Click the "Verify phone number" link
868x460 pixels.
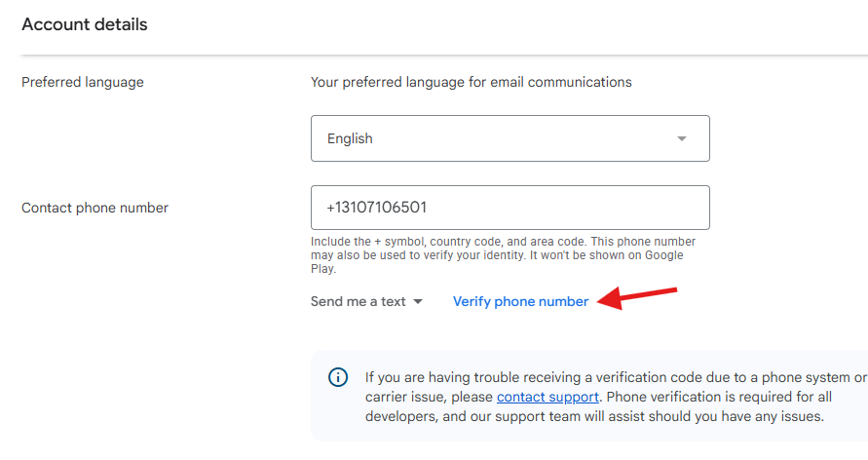click(520, 301)
